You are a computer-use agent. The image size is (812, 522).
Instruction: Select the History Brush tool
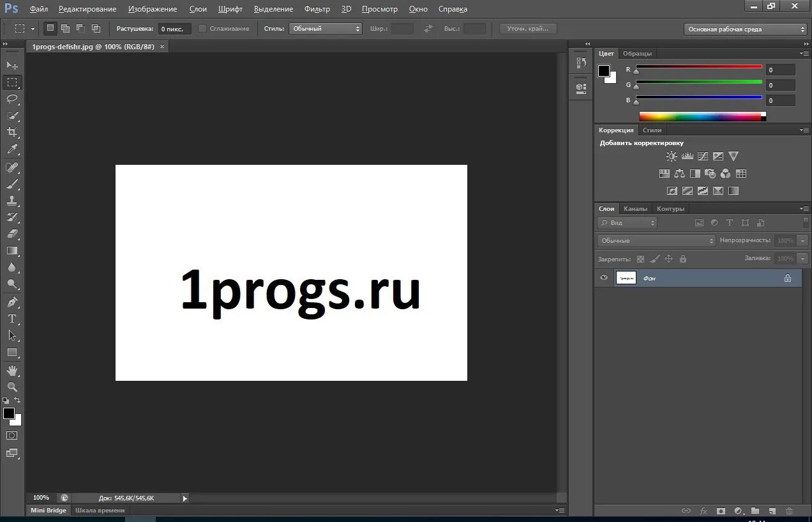12,217
